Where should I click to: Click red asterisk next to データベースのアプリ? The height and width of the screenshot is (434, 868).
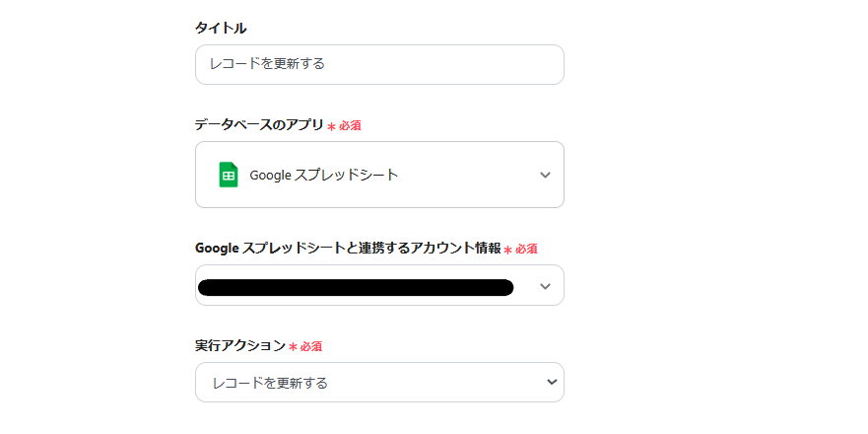coord(331,126)
